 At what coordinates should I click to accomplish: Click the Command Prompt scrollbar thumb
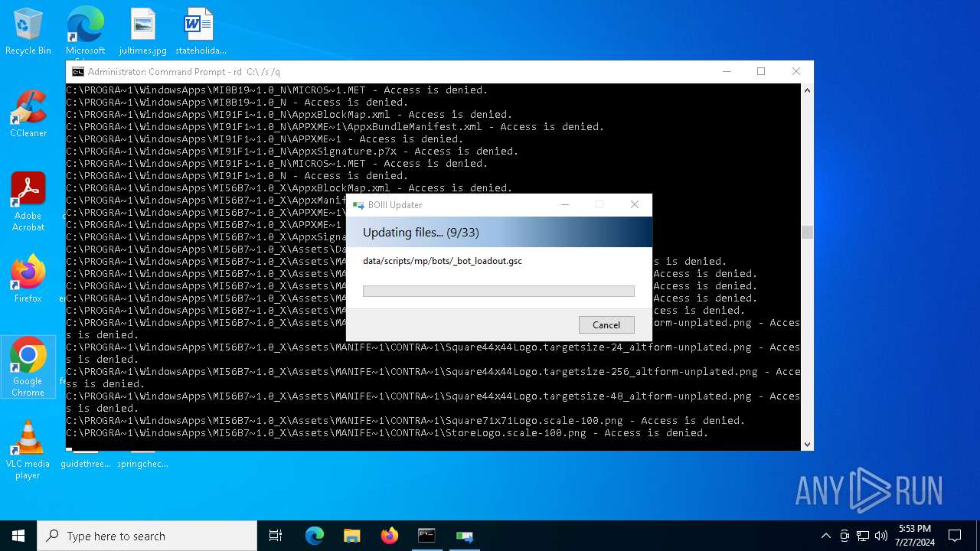point(807,232)
